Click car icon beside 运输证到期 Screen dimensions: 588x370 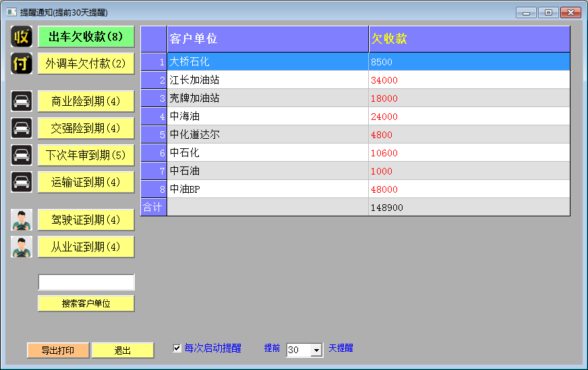click(22, 182)
